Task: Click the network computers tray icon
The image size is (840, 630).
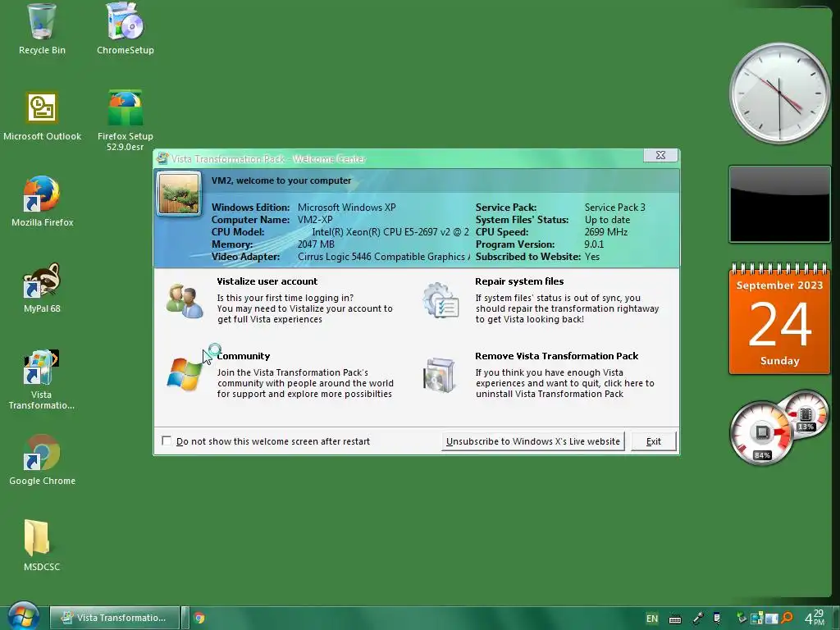Action: coord(756,619)
